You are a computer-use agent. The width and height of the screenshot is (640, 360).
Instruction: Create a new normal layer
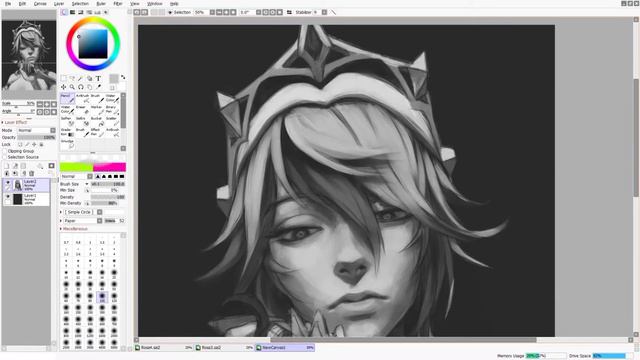pos(7,166)
